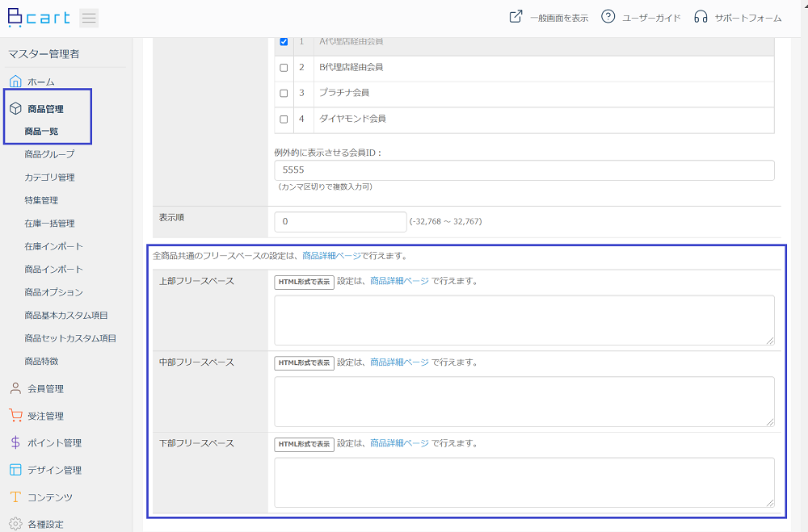
Task: Select 在庫一括管理 menu item
Action: 49,223
